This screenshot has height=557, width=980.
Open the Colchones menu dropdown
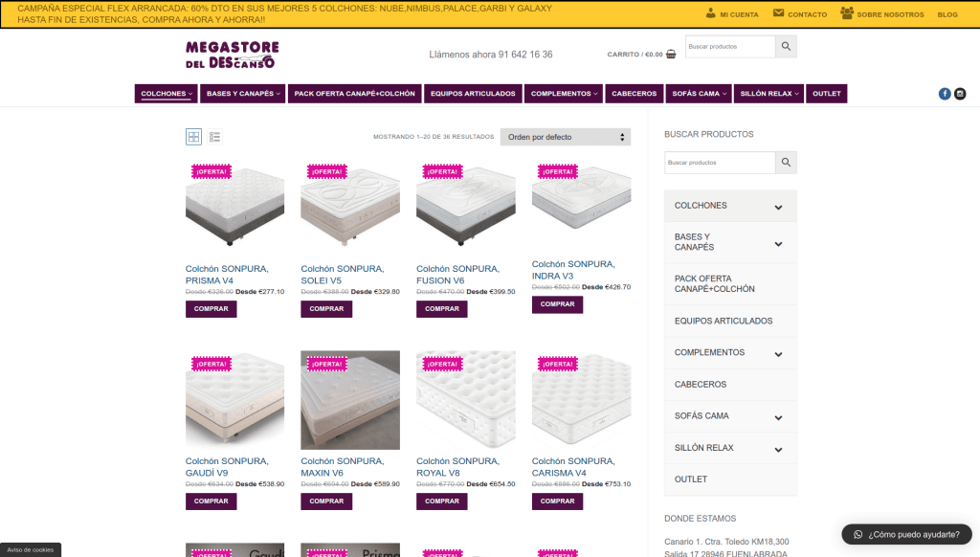167,94
